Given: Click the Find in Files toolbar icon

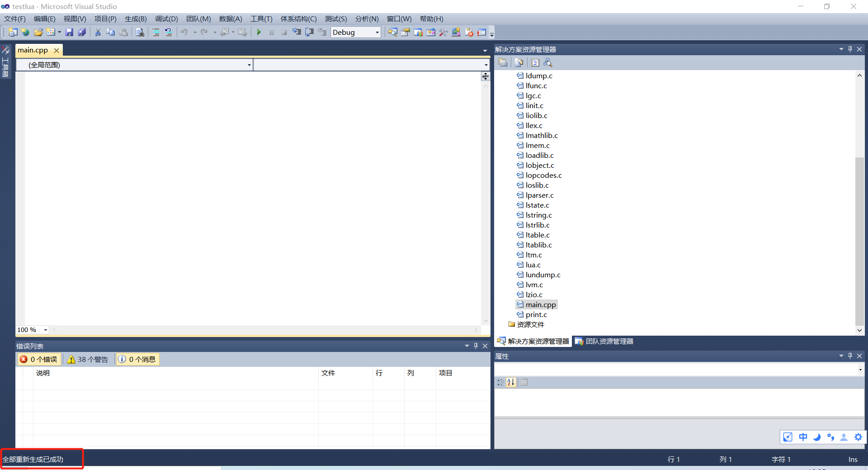Looking at the screenshot, I should click(140, 32).
